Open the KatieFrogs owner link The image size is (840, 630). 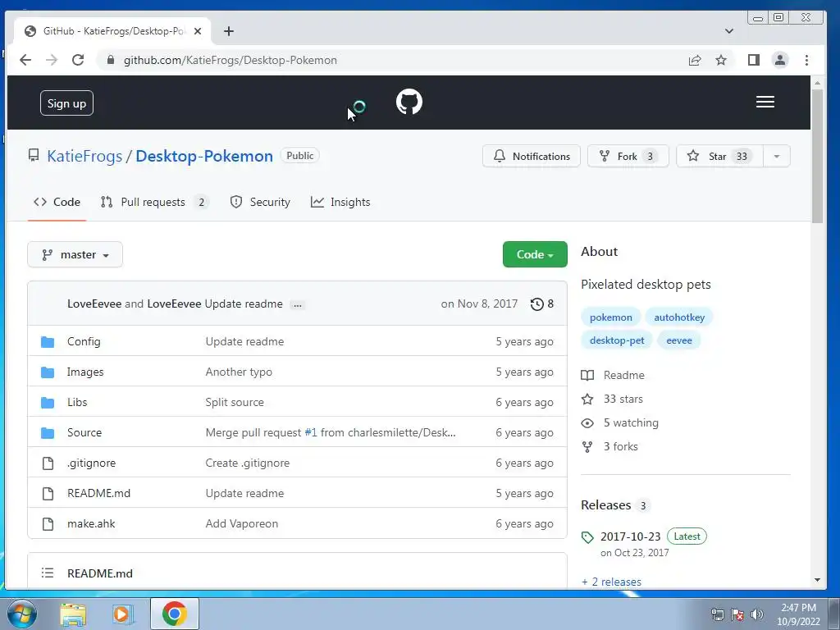click(x=84, y=156)
